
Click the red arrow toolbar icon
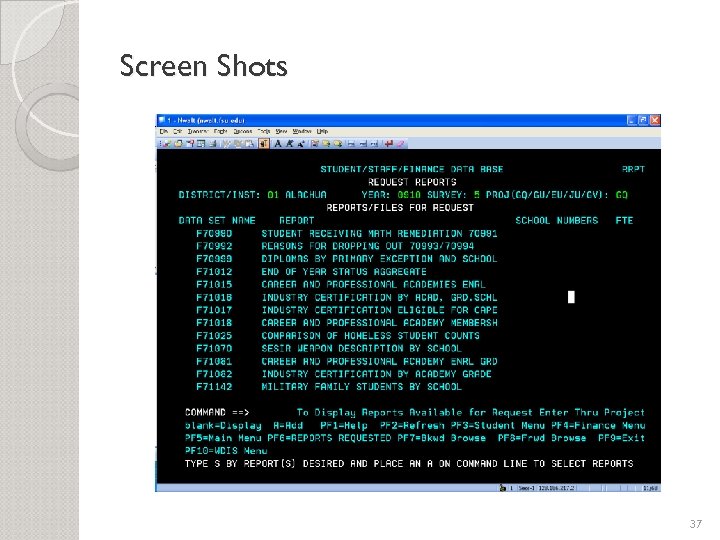coord(389,144)
